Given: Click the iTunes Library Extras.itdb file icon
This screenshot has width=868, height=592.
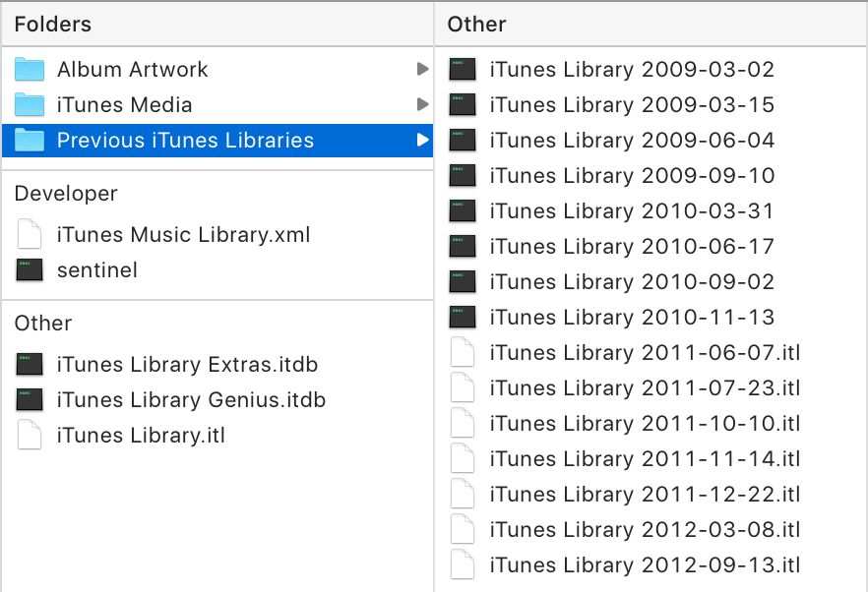Looking at the screenshot, I should click(30, 365).
